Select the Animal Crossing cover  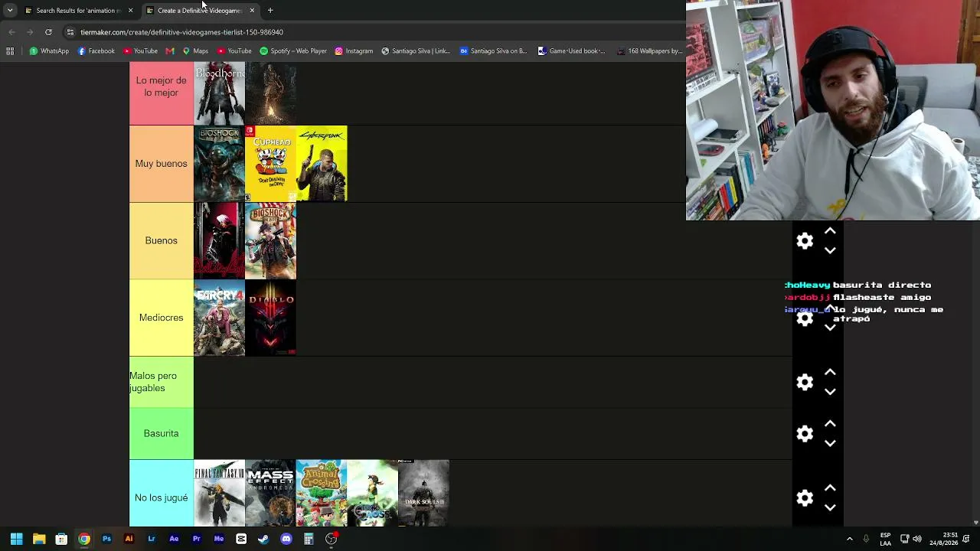[322, 493]
